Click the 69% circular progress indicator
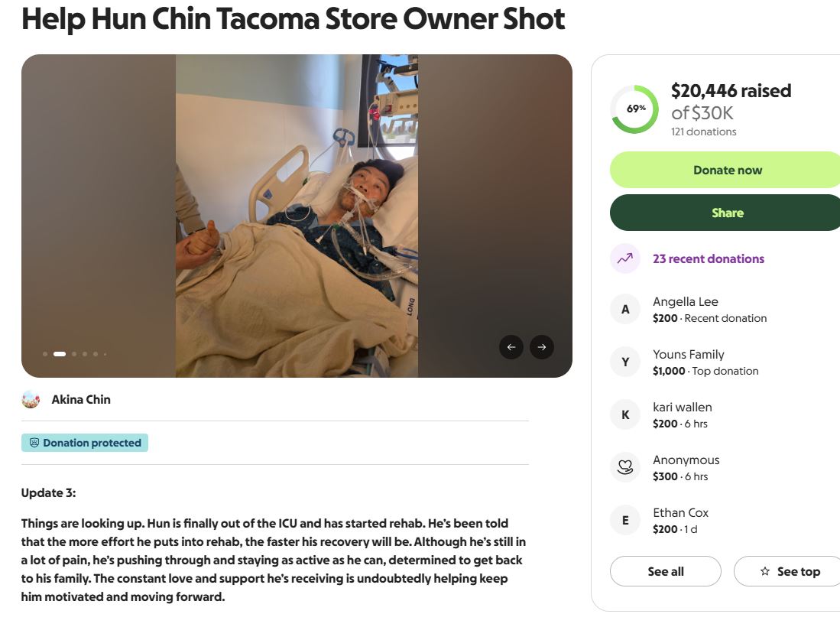 [634, 109]
